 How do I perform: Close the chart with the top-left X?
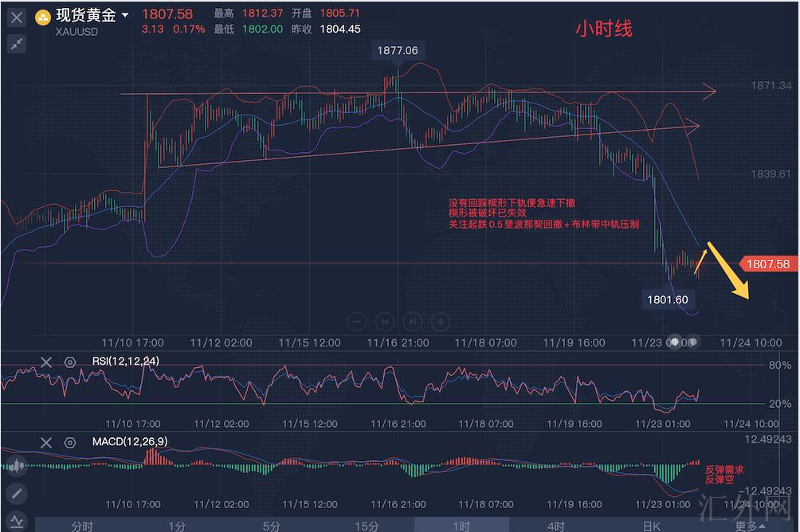pyautogui.click(x=16, y=18)
